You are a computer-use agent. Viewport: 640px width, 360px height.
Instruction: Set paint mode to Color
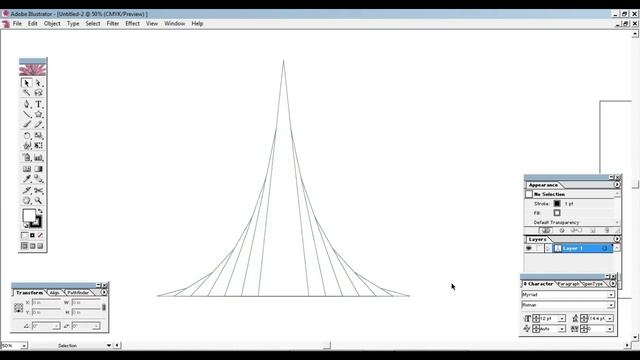click(x=24, y=236)
